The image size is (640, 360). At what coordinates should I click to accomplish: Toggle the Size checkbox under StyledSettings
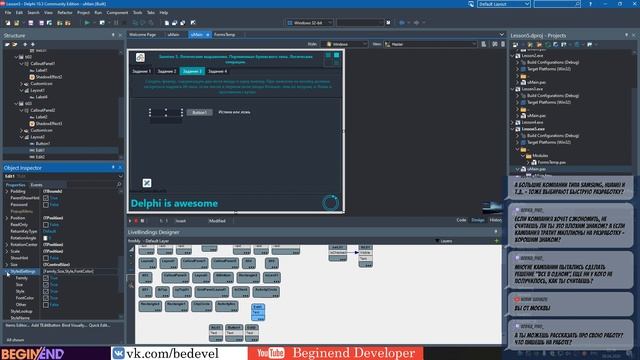click(46, 284)
